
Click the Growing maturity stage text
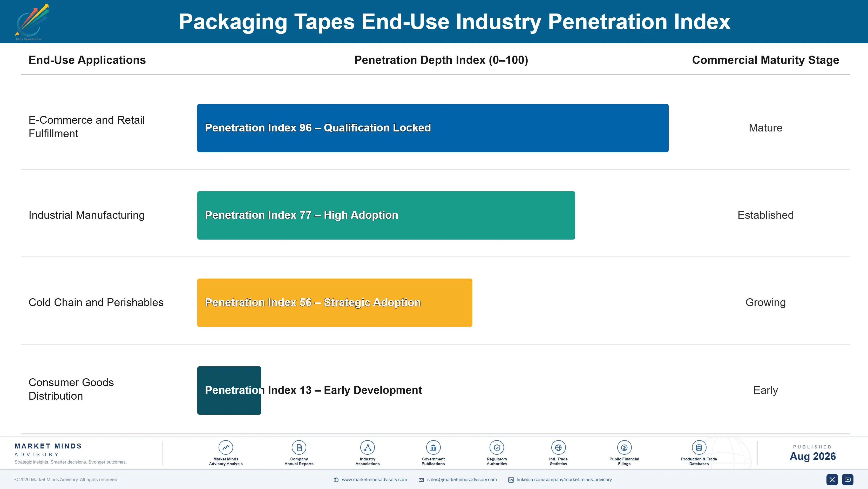tap(765, 302)
